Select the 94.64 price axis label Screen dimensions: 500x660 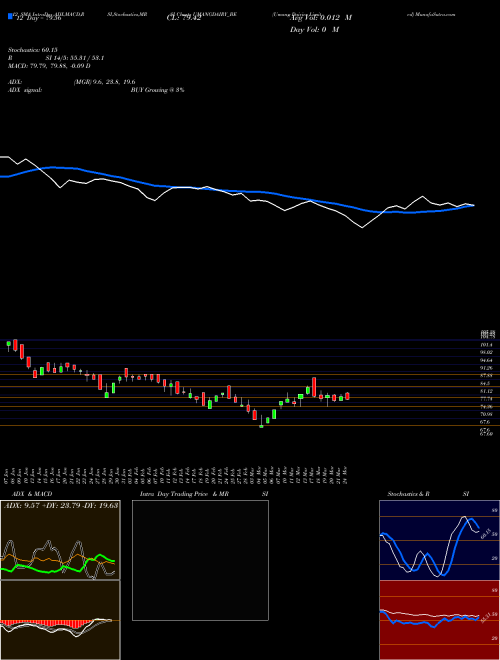point(487,360)
